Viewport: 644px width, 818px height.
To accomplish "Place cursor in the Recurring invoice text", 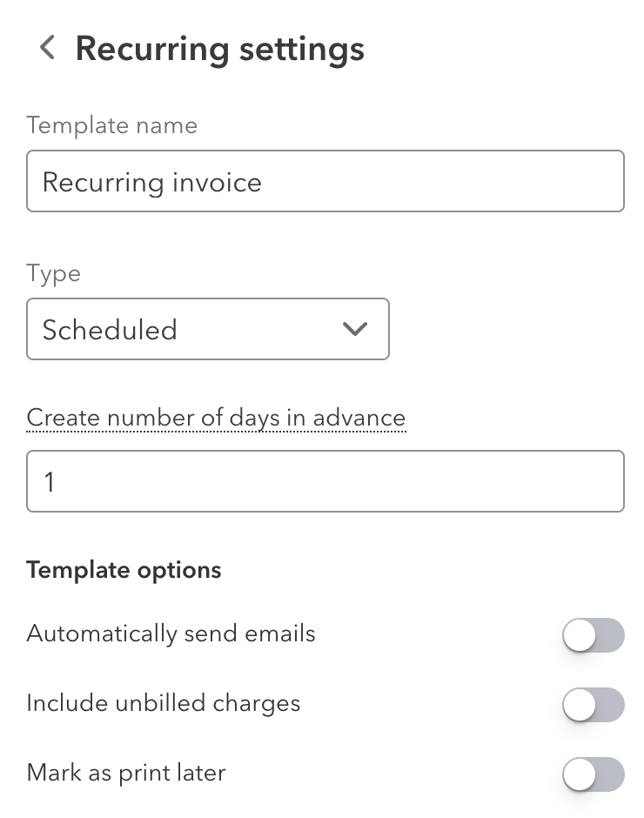I will (152, 183).
